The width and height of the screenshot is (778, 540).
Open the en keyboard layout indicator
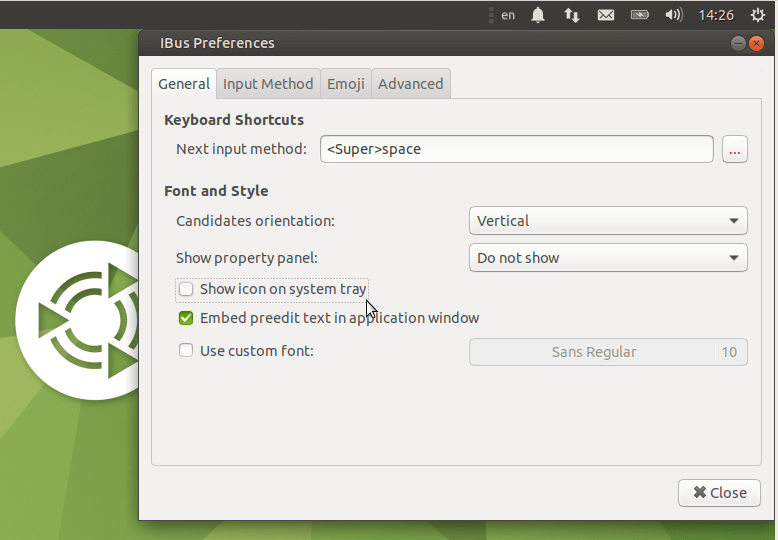pyautogui.click(x=508, y=15)
